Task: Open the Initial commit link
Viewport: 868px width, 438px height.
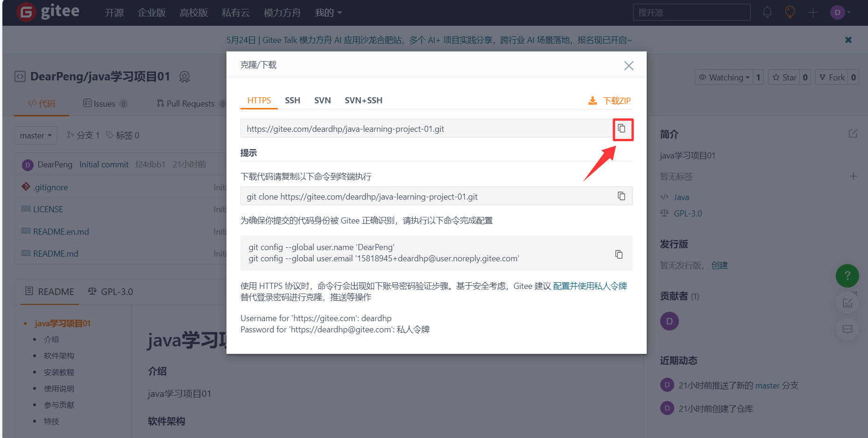Action: (104, 165)
